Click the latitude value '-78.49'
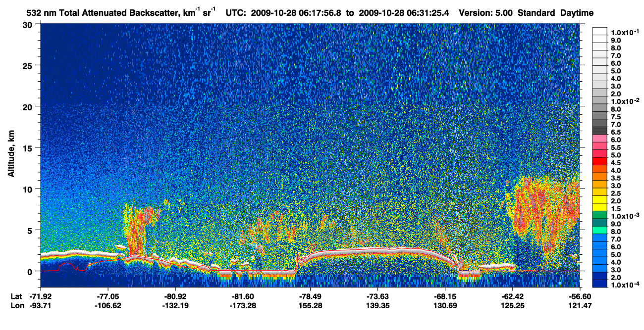The width and height of the screenshot is (644, 330). pos(310,296)
